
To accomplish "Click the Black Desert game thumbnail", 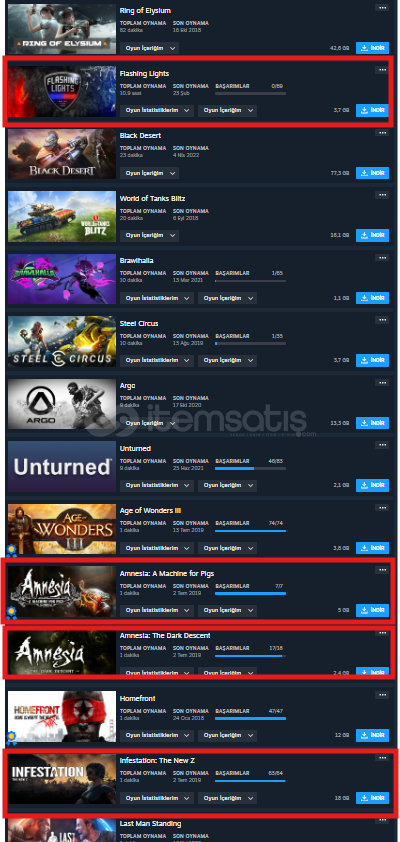I will click(62, 154).
